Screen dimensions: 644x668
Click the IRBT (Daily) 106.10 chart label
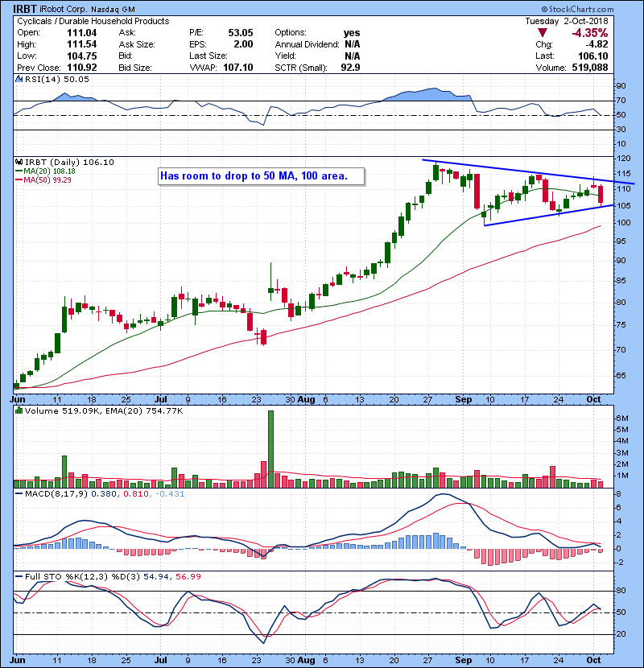(x=69, y=163)
